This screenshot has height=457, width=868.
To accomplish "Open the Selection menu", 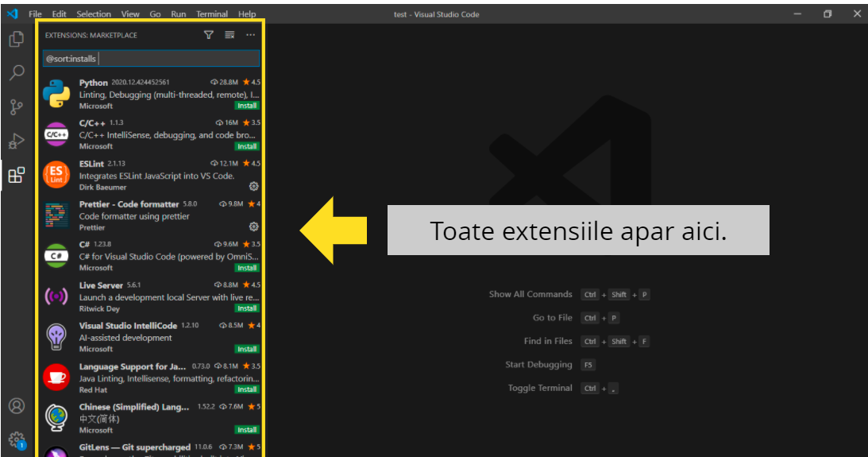I will [94, 14].
